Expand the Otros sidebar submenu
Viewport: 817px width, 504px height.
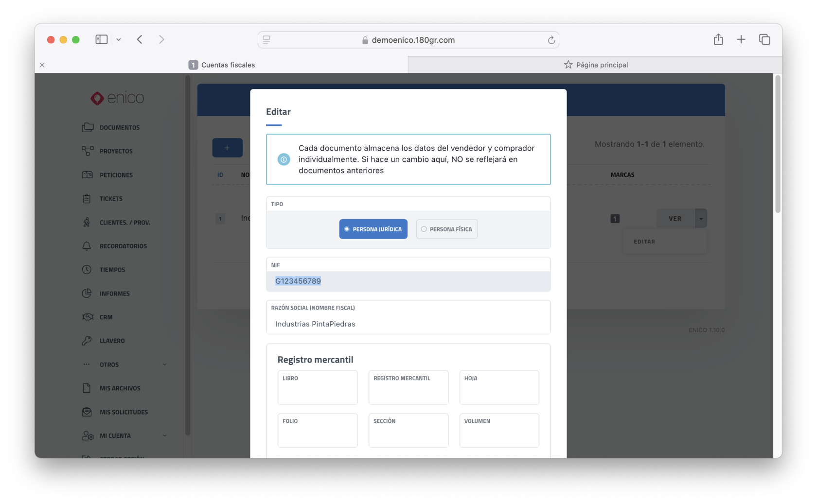coord(164,365)
